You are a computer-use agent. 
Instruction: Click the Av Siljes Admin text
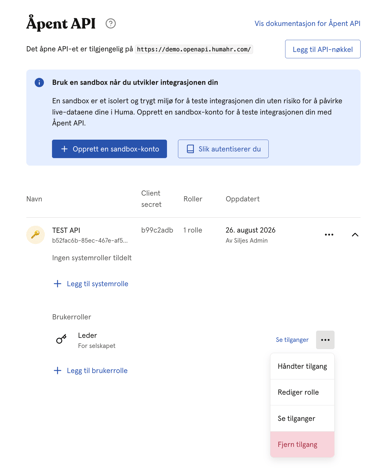click(x=247, y=240)
